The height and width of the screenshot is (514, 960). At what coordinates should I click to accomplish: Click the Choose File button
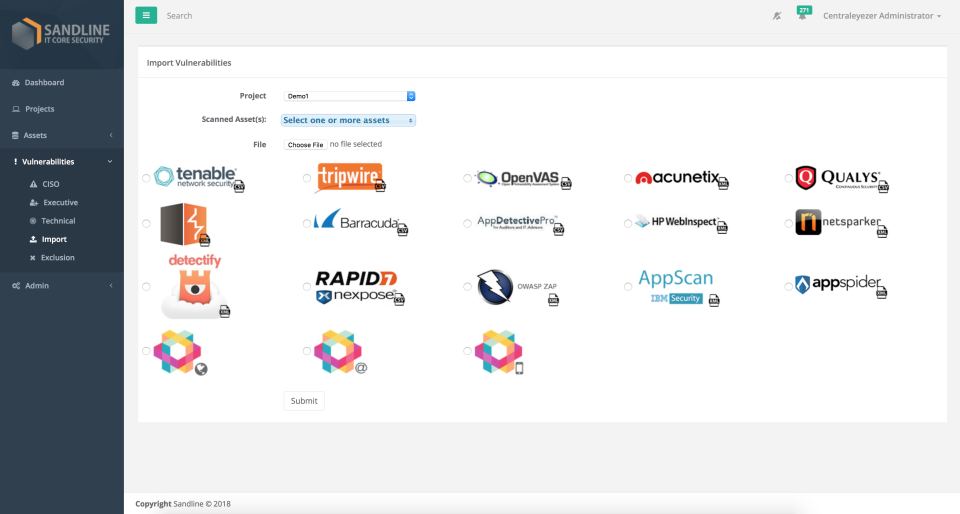(x=306, y=145)
